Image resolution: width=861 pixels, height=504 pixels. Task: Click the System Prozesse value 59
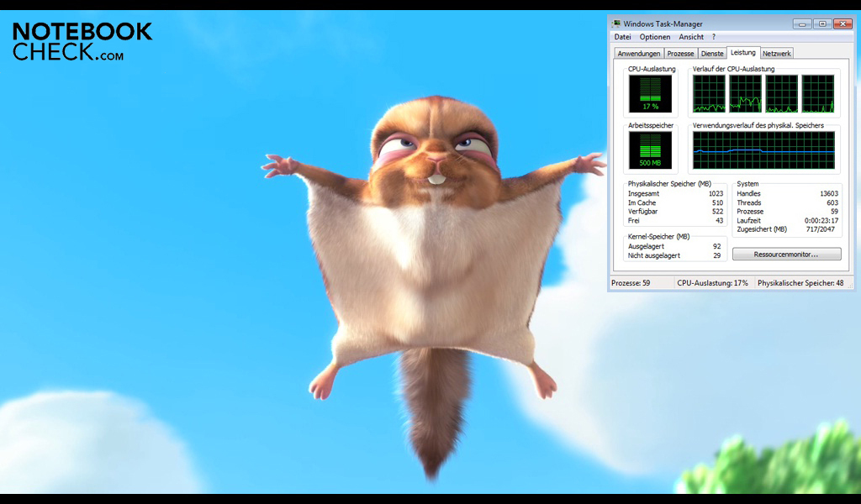(834, 212)
